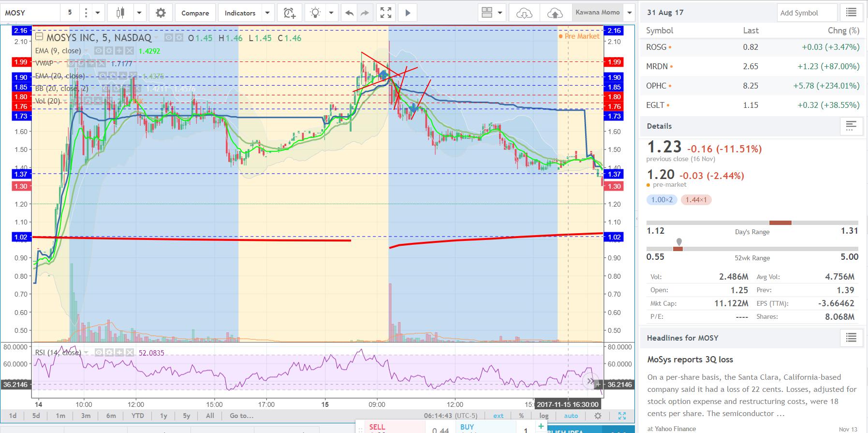Image resolution: width=868 pixels, height=433 pixels.
Task: Open the chart layout grid selector
Action: [487, 13]
